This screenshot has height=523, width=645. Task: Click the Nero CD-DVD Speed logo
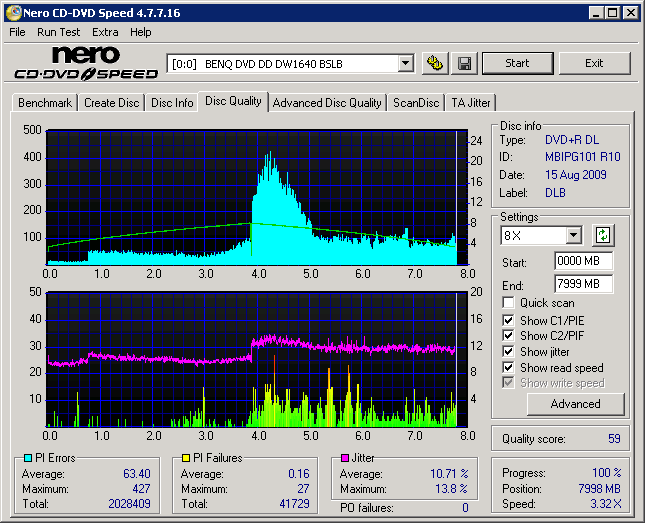pos(85,63)
